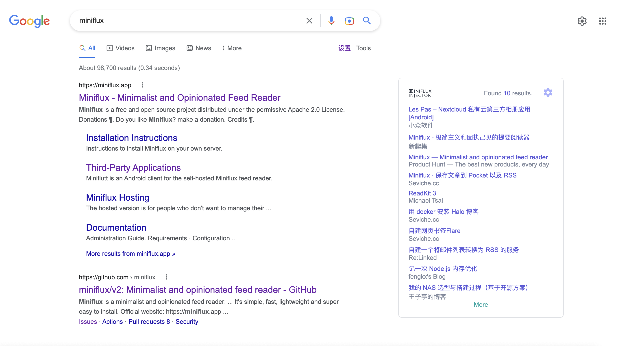
Task: Click About 98,700 results stats text
Action: 129,68
